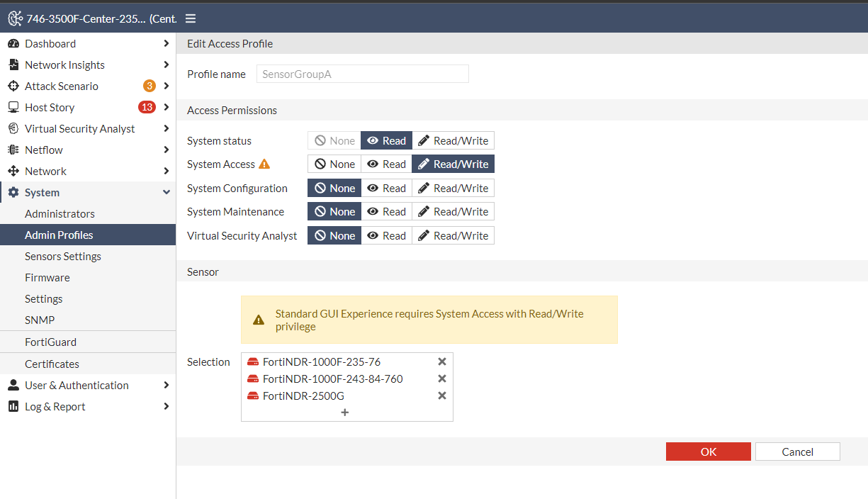Set Virtual Security Analyst to Read
Screen dimensions: 868x499
pos(387,235)
